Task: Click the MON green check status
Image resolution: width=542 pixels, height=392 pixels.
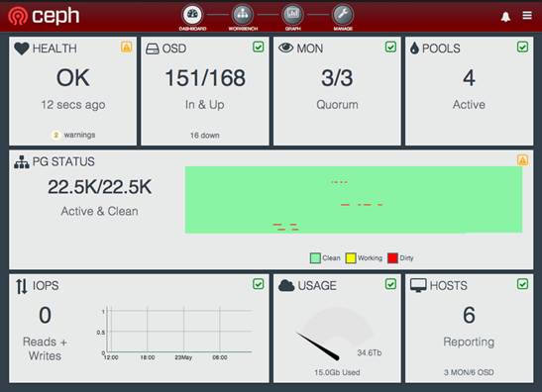Action: pyautogui.click(x=390, y=47)
